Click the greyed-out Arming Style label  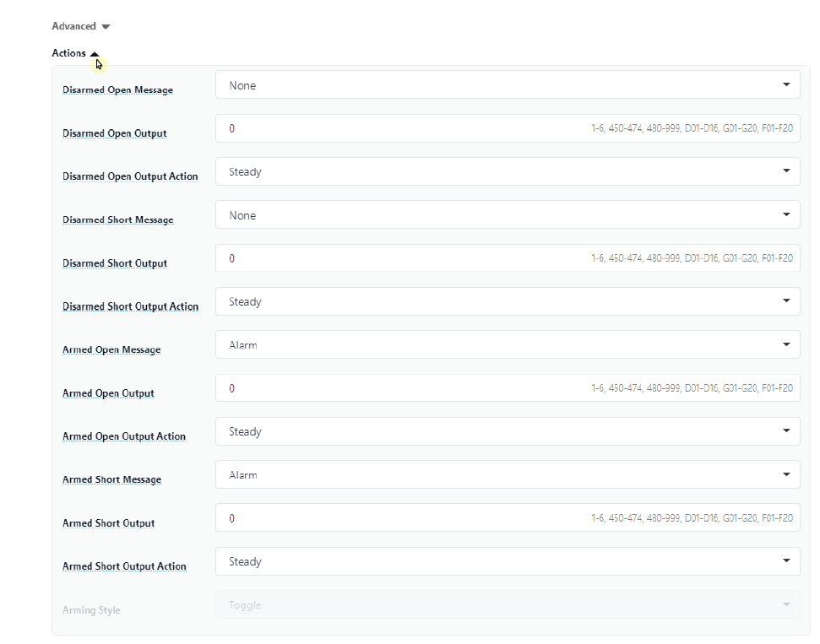(x=91, y=610)
